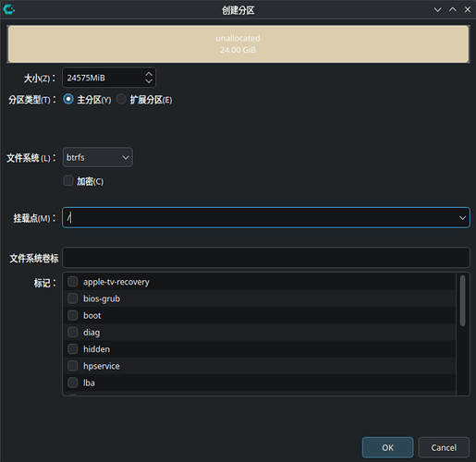
Task: Decrease size using the down stepper arrow
Action: pyautogui.click(x=149, y=81)
